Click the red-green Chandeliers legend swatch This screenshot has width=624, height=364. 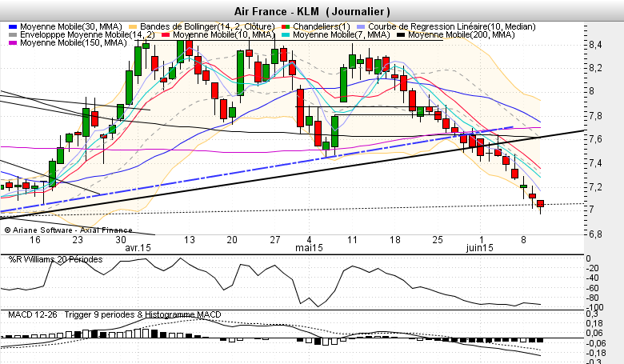point(286,26)
